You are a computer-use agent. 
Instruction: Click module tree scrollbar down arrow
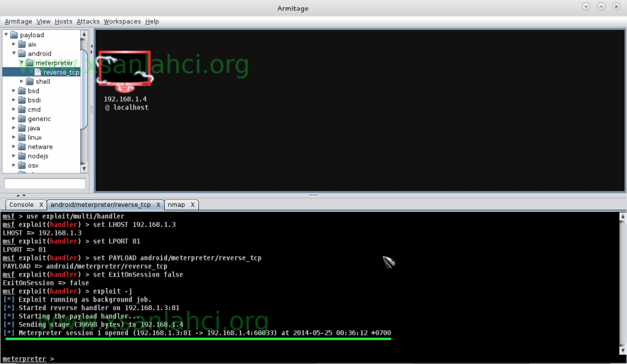[x=84, y=169]
